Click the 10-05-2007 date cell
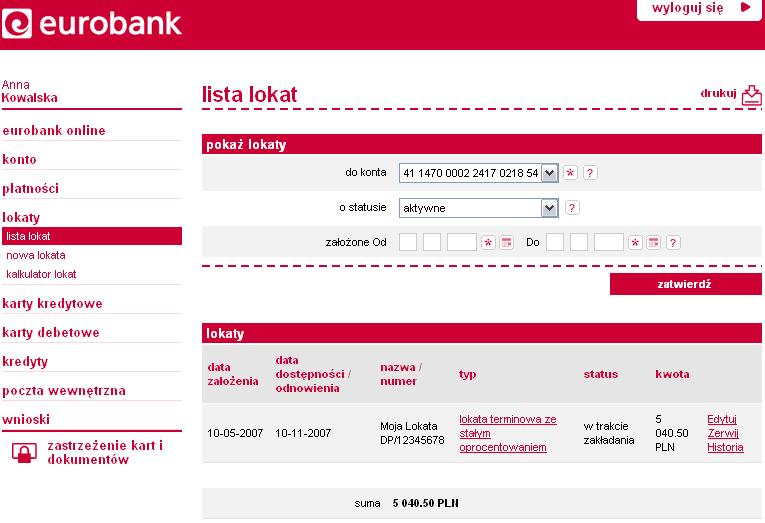The height and width of the screenshot is (523, 765). pyautogui.click(x=235, y=433)
